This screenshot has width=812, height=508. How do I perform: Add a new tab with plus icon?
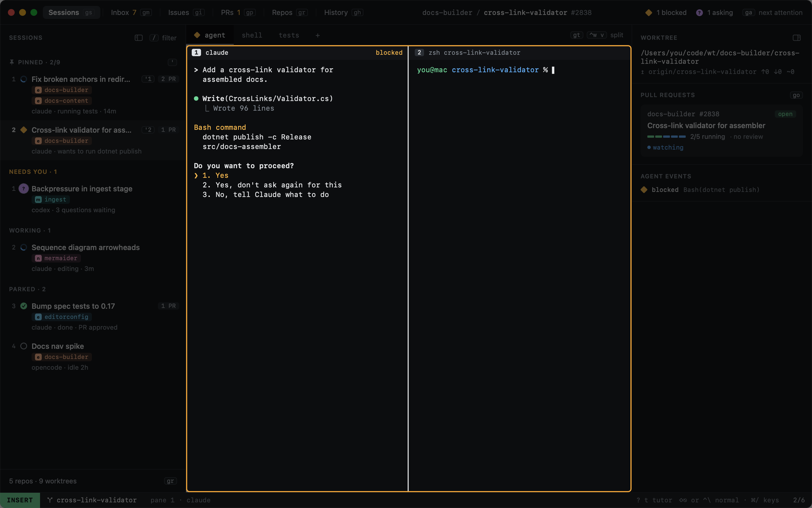(317, 35)
